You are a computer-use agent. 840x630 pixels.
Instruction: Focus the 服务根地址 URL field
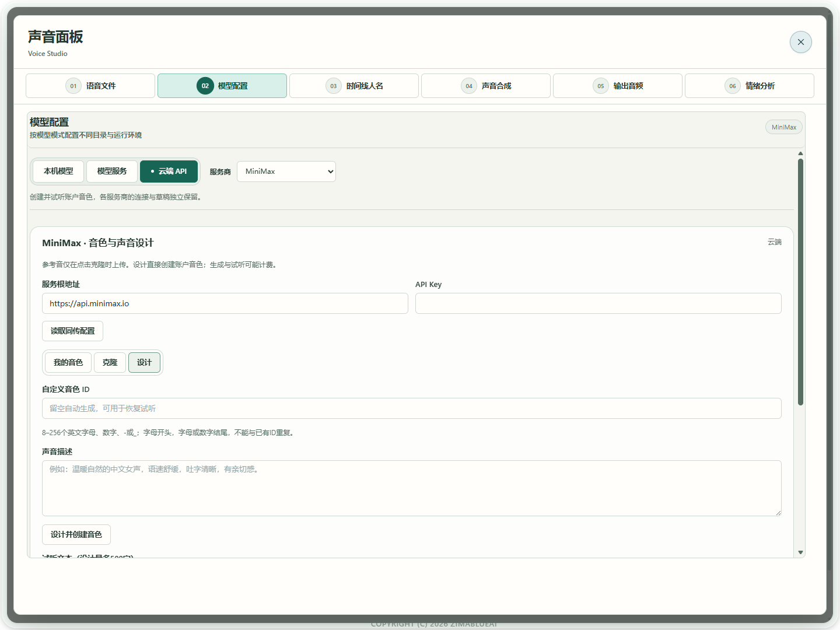point(225,303)
